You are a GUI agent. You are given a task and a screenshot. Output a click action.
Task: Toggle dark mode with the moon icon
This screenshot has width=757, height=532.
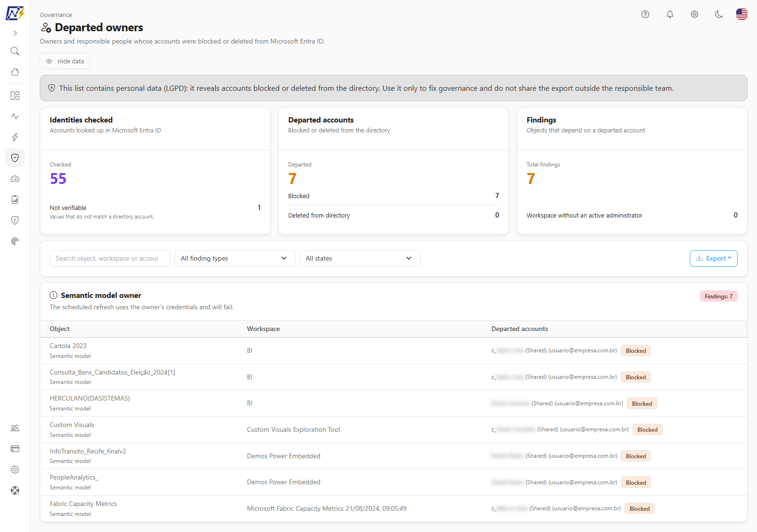(719, 14)
